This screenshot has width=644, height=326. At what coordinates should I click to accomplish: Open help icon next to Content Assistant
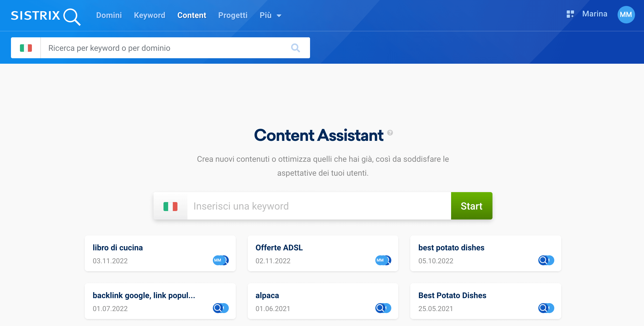pos(390,133)
